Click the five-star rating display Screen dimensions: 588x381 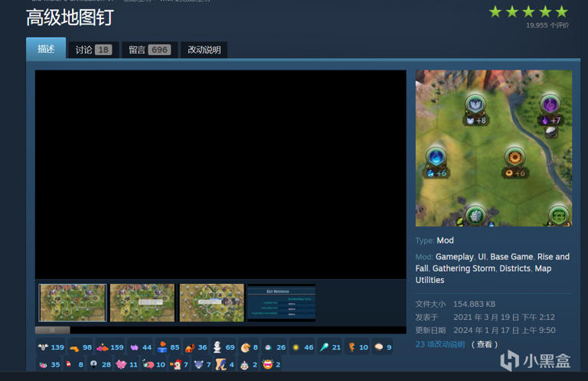click(x=528, y=12)
